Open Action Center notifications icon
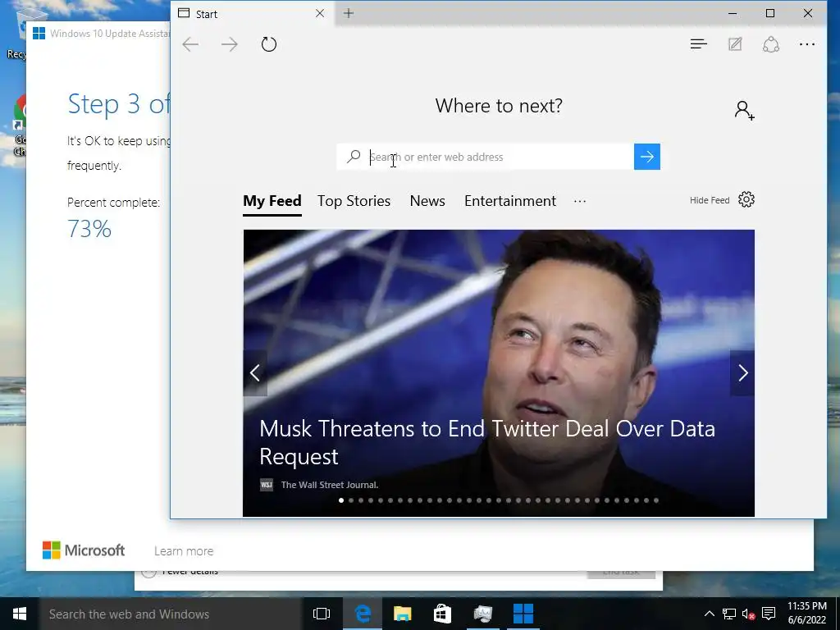Image resolution: width=840 pixels, height=630 pixels. click(x=769, y=614)
